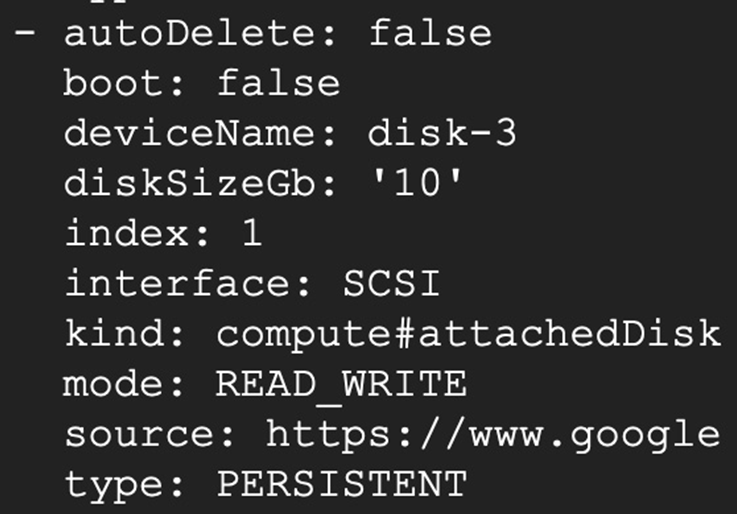Click the boot: false line
The height and width of the screenshot is (514, 737).
(x=202, y=84)
